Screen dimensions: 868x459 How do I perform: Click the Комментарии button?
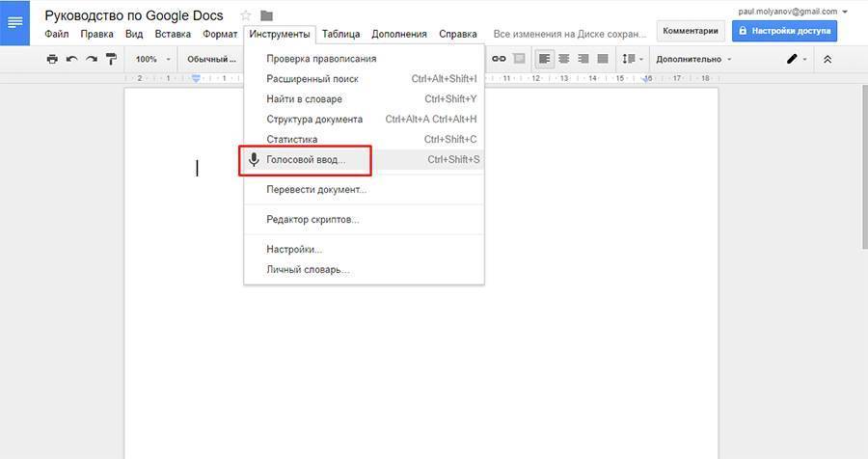tap(691, 31)
